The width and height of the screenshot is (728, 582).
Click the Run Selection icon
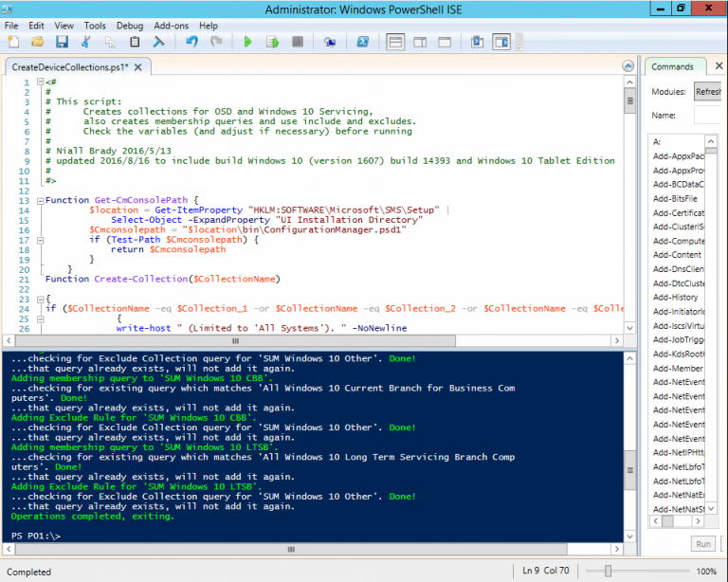click(272, 42)
